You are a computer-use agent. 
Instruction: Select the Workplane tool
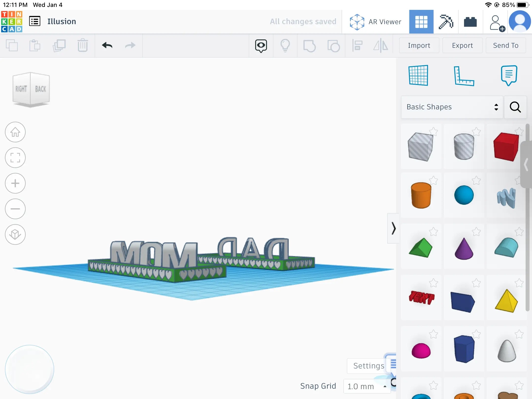coord(418,75)
